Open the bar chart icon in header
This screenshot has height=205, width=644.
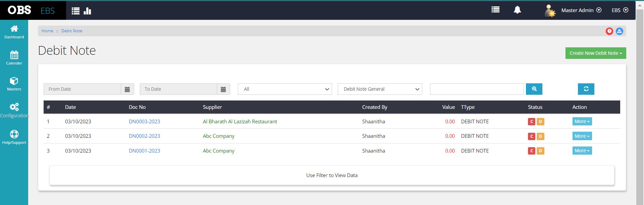click(x=88, y=11)
